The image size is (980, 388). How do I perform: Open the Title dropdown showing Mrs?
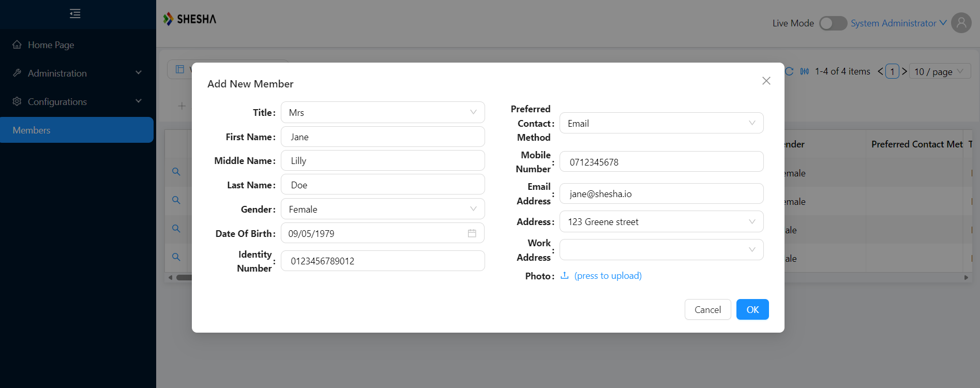coord(383,112)
